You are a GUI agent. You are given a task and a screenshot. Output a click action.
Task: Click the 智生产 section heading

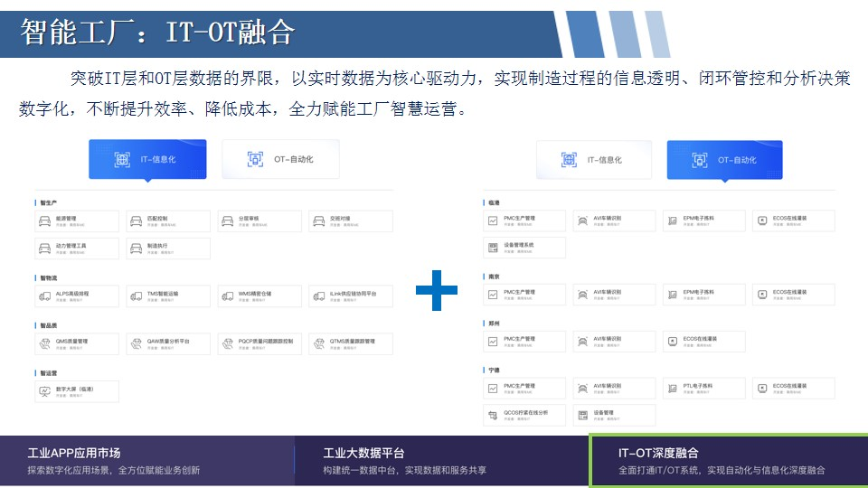[x=48, y=203]
